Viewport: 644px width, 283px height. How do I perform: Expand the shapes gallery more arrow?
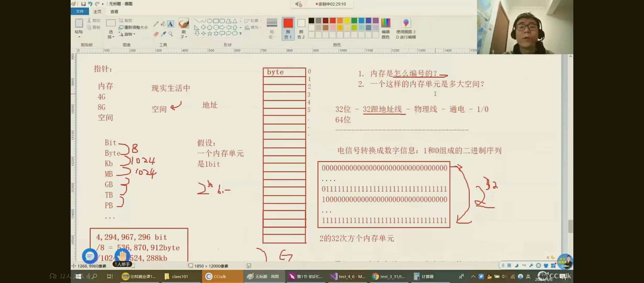(240, 34)
